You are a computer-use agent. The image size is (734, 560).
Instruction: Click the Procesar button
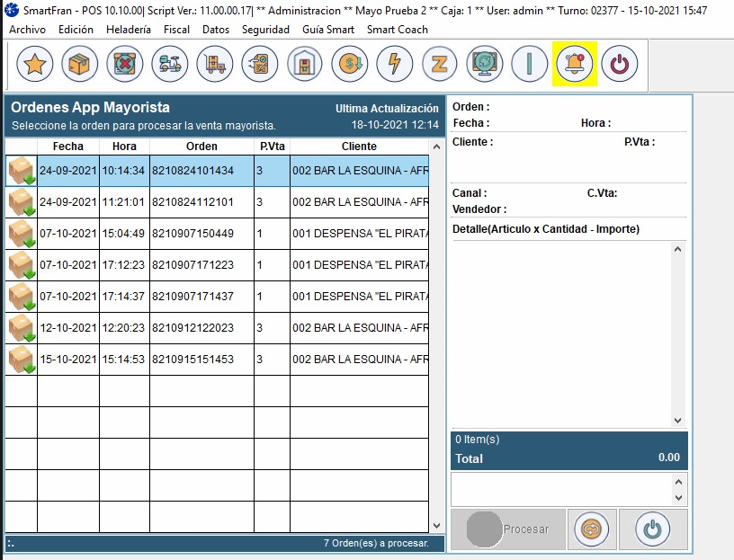pyautogui.click(x=508, y=529)
